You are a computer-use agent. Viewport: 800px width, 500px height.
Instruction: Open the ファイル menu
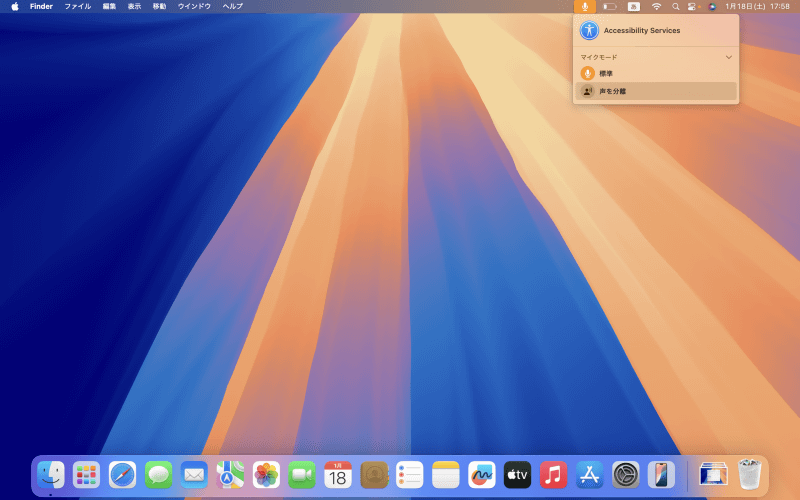coord(78,7)
